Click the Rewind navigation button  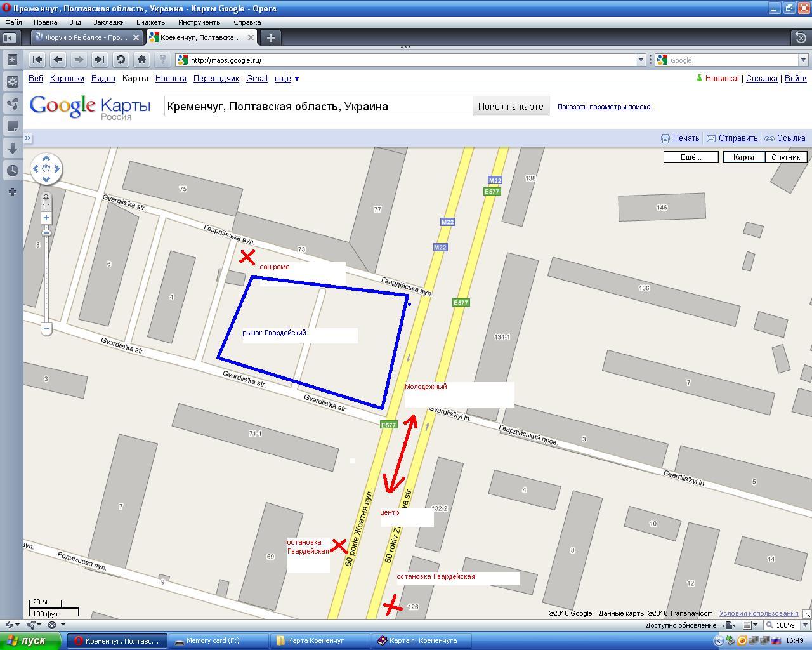tap(37, 60)
